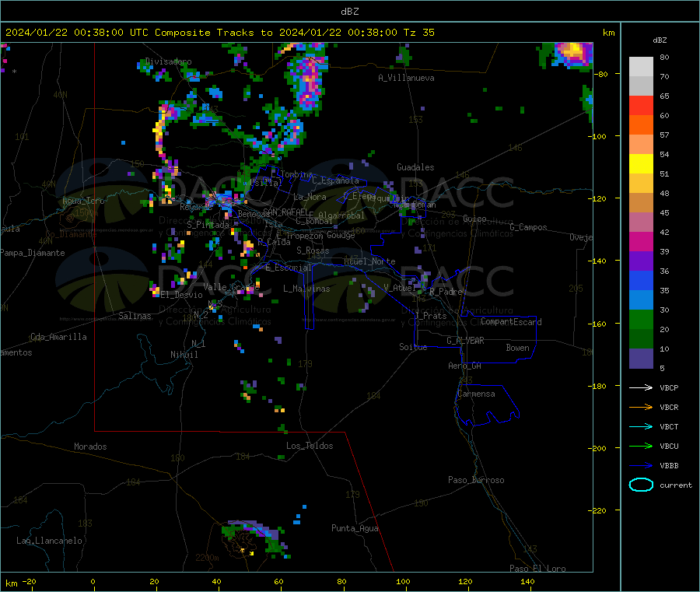
Task: Click the SAN_RAFAEL map label
Action: [x=285, y=212]
